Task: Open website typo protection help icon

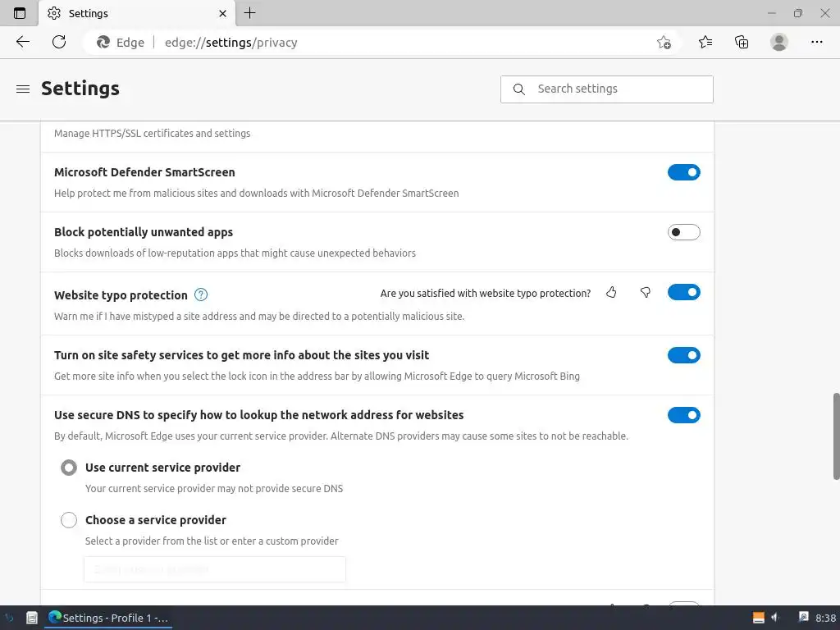Action: 201,294
